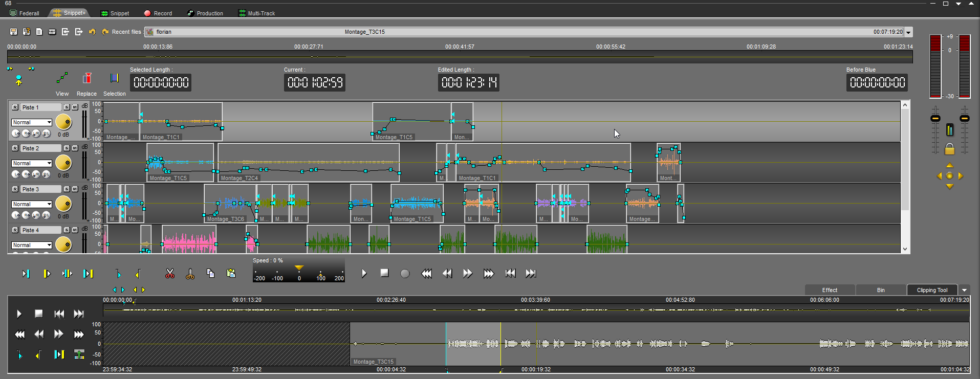The image size is (980, 379).
Task: Select the View envelope tool
Action: tap(62, 78)
